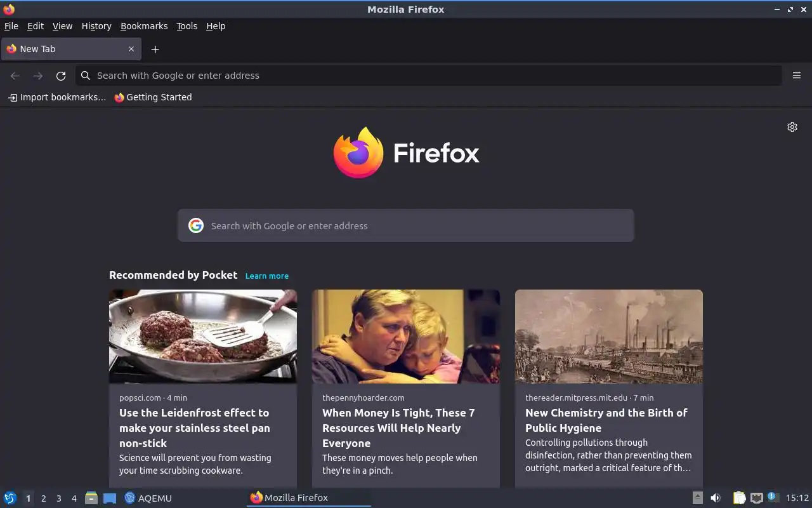812x508 pixels.
Task: Open the volume control tray icon
Action: (x=716, y=498)
